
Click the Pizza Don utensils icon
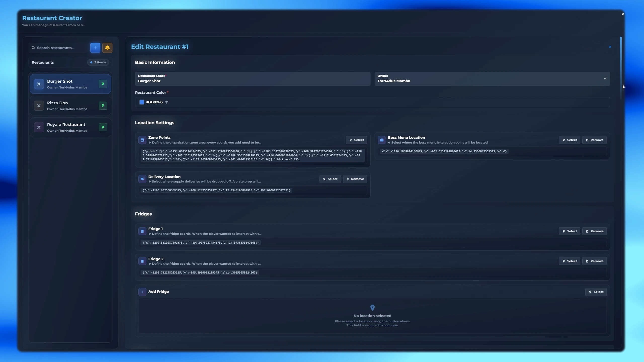click(39, 106)
